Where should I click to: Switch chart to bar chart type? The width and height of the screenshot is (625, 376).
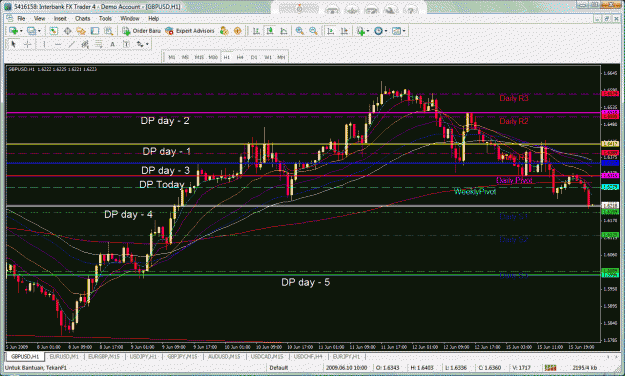(x=256, y=31)
